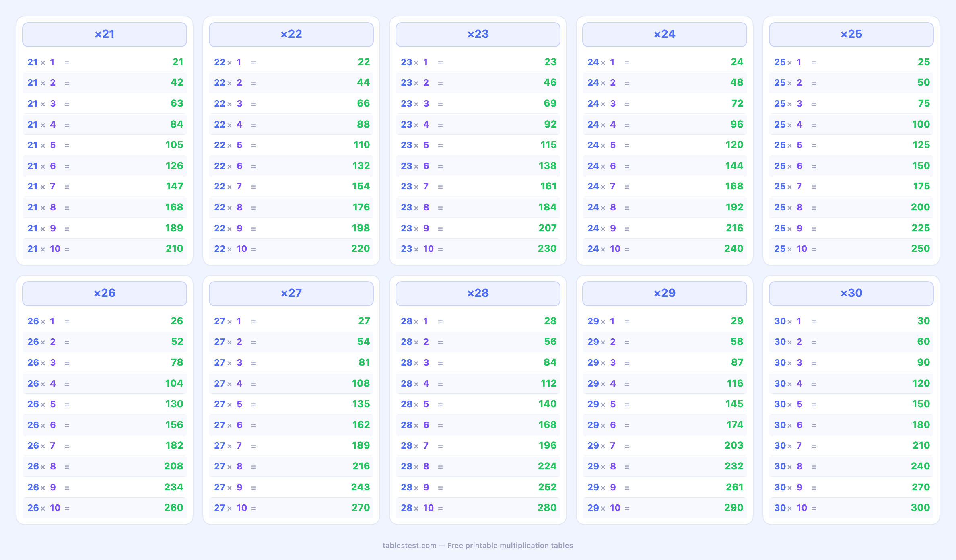Select the 28 × 4 row
956x560 pixels.
[478, 383]
